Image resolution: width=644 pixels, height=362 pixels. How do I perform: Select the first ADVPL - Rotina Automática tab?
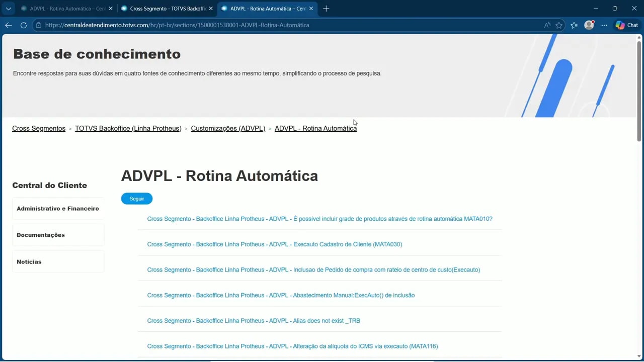tap(65, 8)
